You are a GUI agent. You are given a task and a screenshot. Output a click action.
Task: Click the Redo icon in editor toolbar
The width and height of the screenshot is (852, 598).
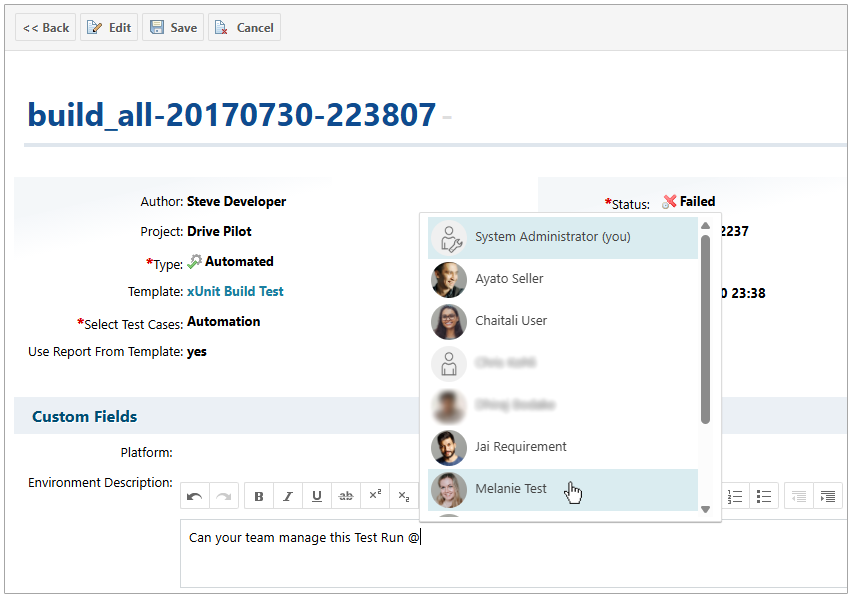coord(224,496)
